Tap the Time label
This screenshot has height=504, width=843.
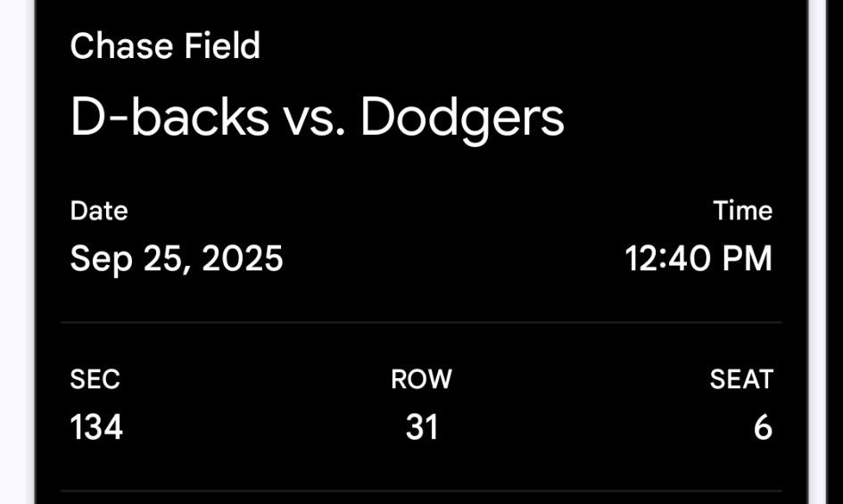click(x=742, y=211)
